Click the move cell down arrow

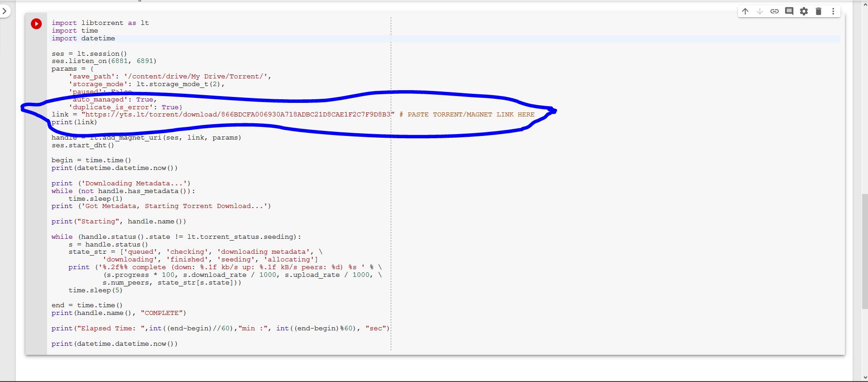(759, 11)
